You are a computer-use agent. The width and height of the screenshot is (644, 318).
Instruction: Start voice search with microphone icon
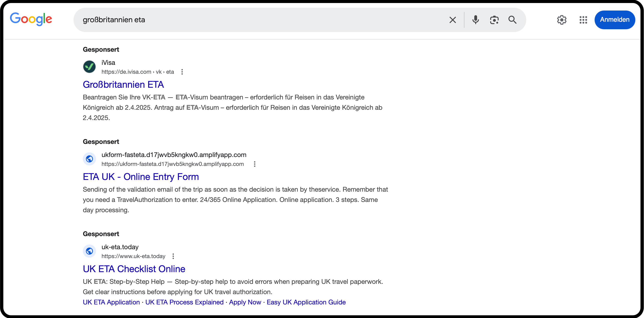[x=475, y=20]
